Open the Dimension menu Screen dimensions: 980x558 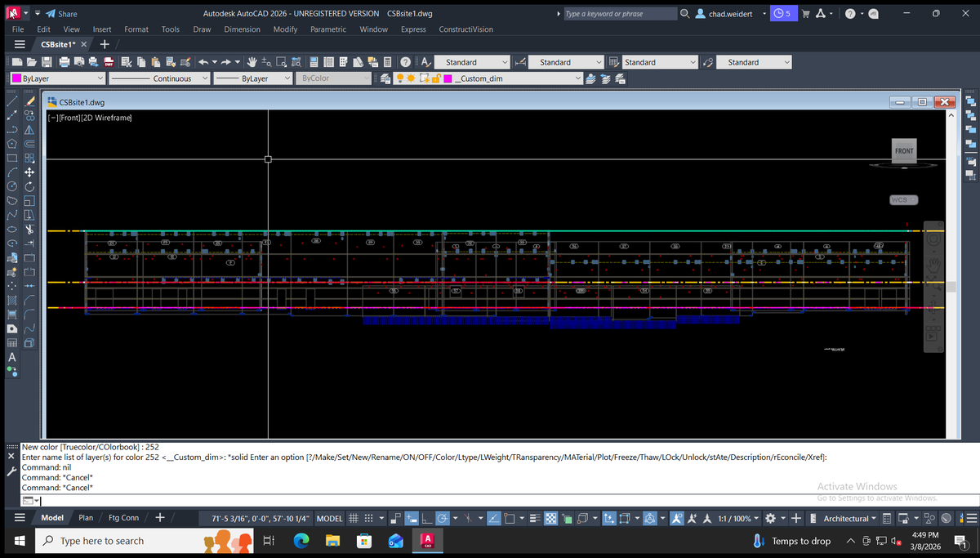242,29
